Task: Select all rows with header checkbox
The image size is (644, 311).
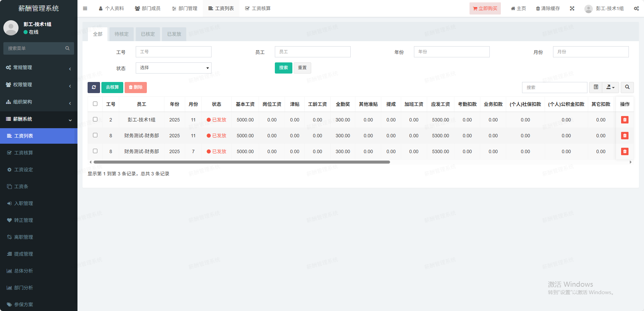Action: (95, 104)
